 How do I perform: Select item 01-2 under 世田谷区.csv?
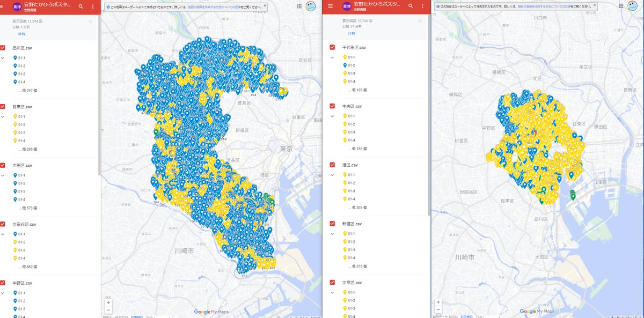click(x=21, y=242)
